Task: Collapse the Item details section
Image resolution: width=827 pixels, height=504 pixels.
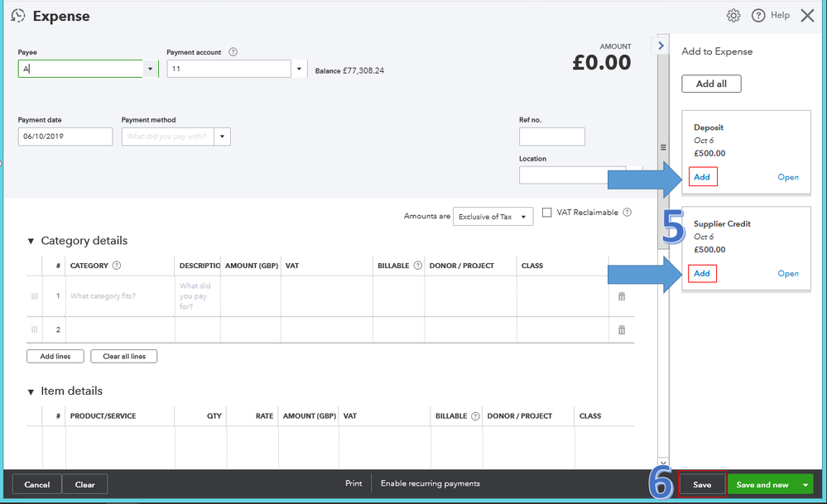Action: pyautogui.click(x=31, y=391)
